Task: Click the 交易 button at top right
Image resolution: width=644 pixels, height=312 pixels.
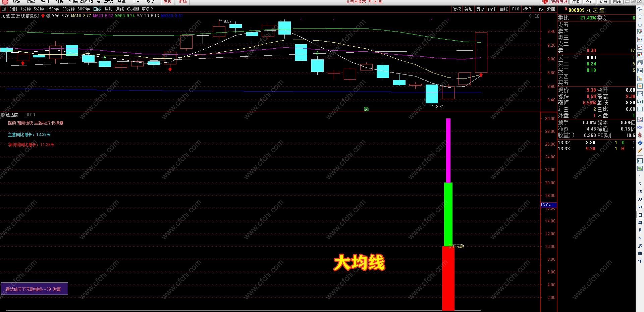Action: (603, 2)
